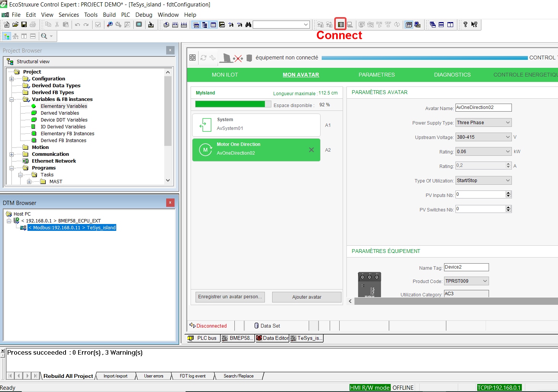Click the Name Tag Device2 field

click(466, 267)
